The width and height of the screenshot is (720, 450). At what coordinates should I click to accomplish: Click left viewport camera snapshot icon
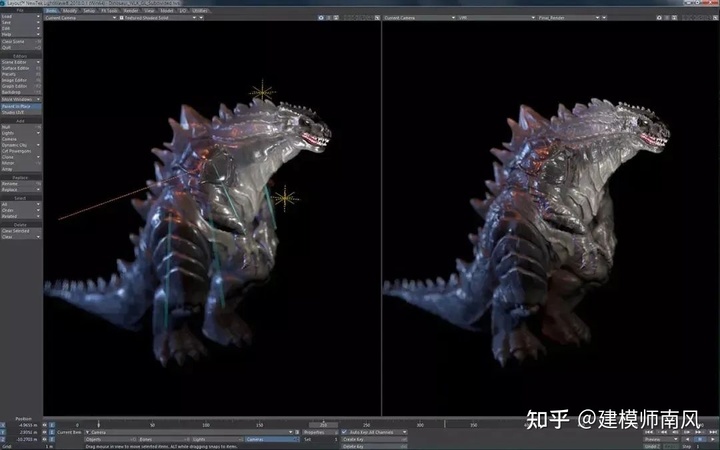[321, 18]
